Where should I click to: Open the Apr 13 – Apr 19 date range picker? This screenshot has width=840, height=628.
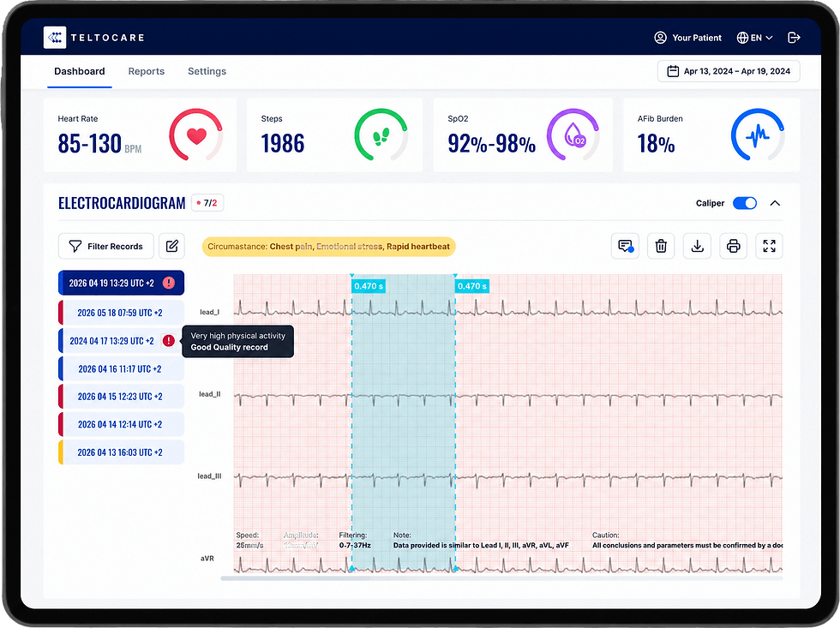tap(729, 71)
